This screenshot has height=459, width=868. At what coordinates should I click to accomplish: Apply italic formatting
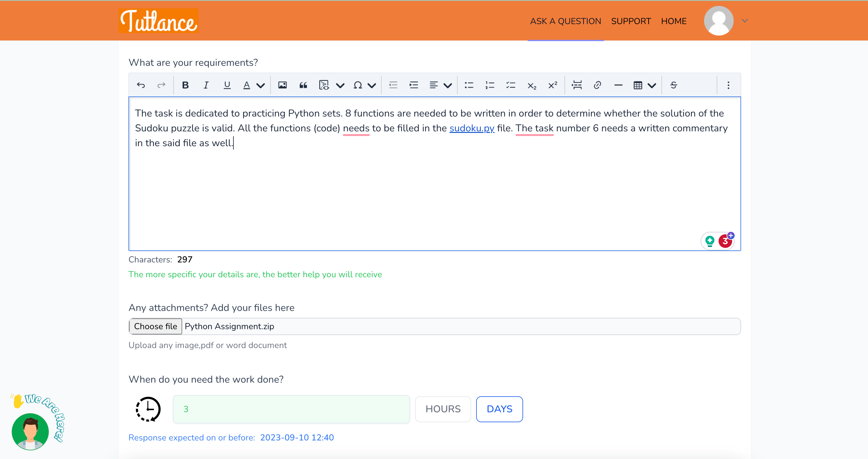point(206,85)
